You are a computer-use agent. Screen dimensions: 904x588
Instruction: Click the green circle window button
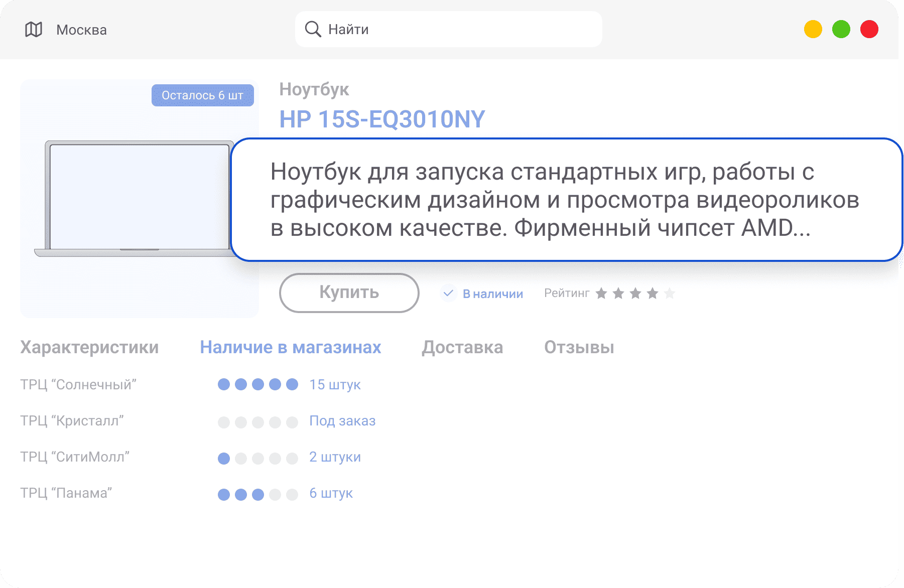[841, 29]
